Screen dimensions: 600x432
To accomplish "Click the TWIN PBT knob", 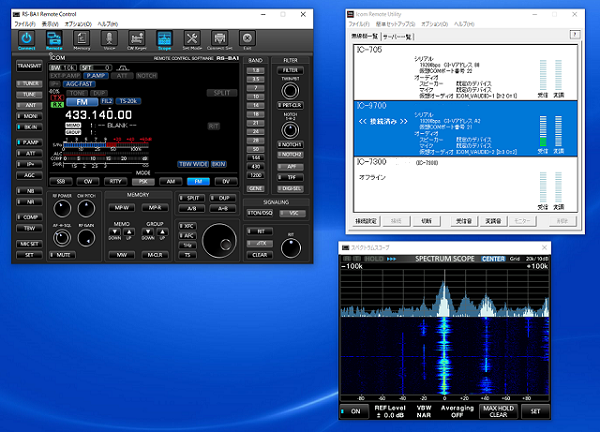I will (290, 91).
